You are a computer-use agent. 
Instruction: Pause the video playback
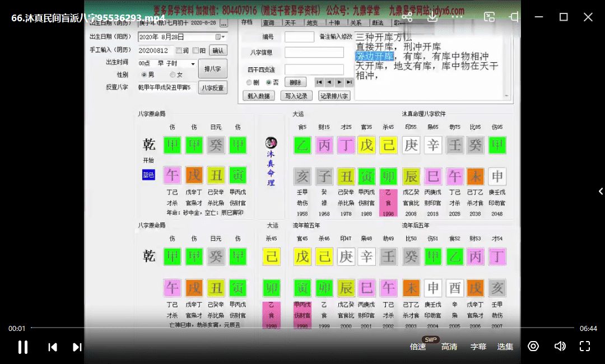23,347
